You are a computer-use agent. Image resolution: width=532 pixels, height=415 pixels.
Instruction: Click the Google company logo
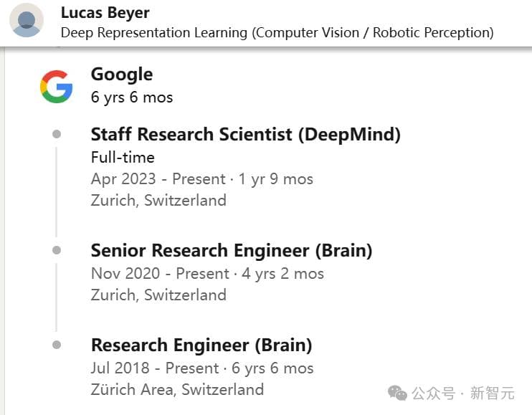(x=56, y=87)
